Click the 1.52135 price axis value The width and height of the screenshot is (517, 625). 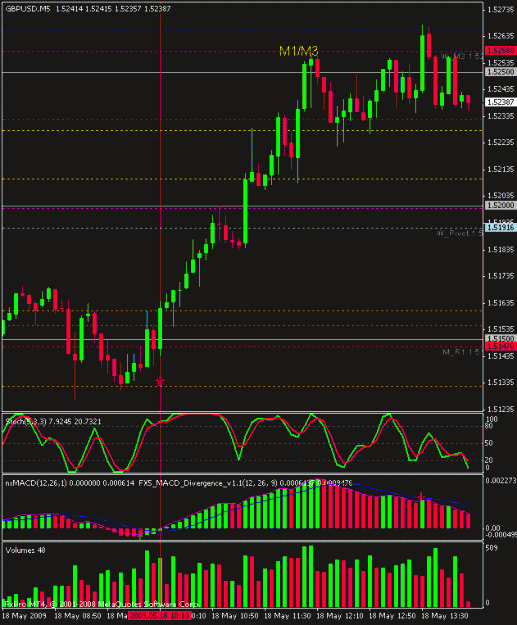[501, 170]
